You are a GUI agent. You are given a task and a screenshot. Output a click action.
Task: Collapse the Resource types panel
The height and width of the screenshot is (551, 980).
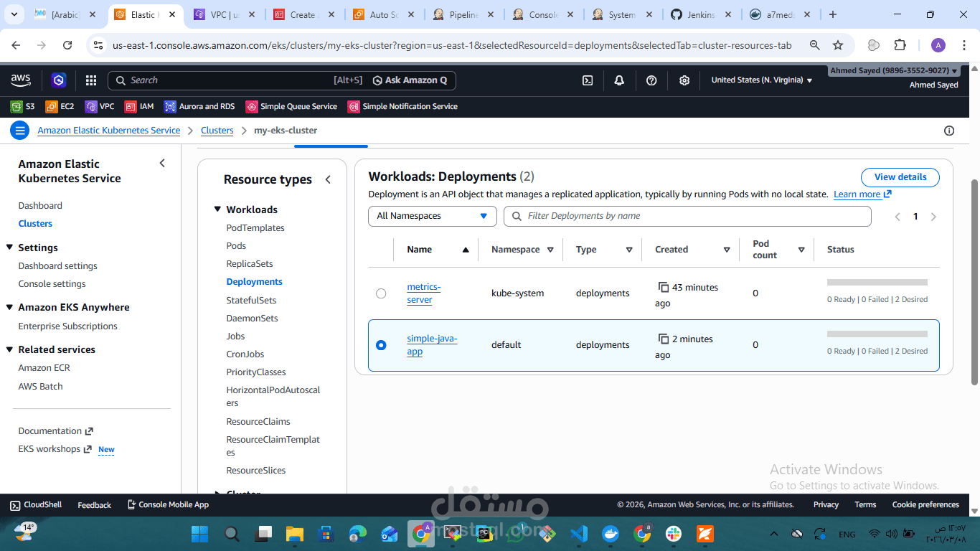[328, 179]
